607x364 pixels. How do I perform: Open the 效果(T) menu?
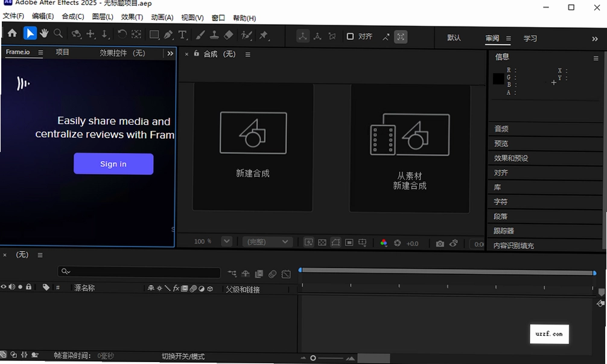(132, 17)
